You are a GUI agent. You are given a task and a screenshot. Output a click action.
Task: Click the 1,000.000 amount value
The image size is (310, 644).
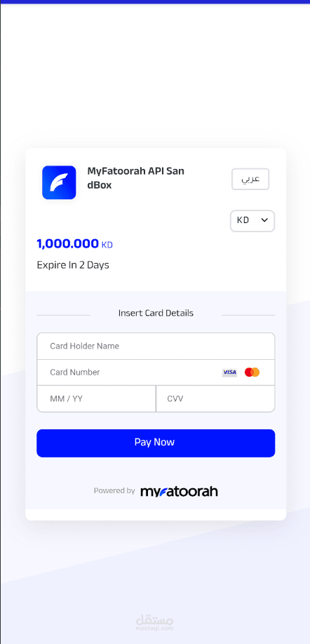[68, 244]
